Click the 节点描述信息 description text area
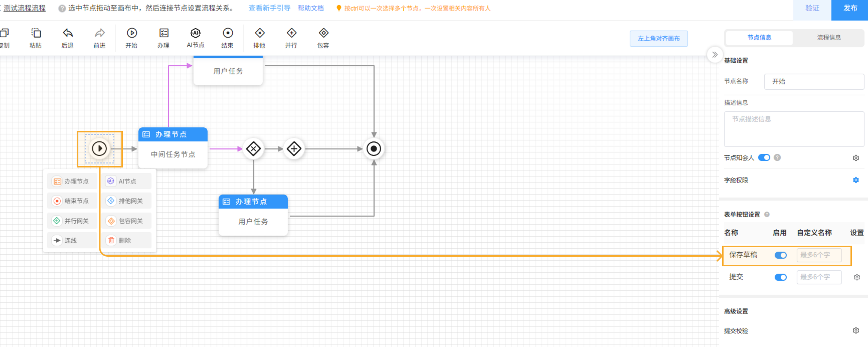Screen dimensions: 868x347 pos(794,129)
